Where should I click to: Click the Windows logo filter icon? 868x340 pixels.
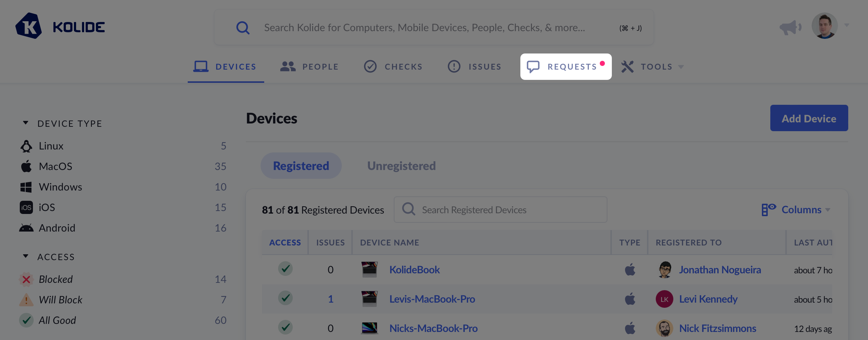26,187
